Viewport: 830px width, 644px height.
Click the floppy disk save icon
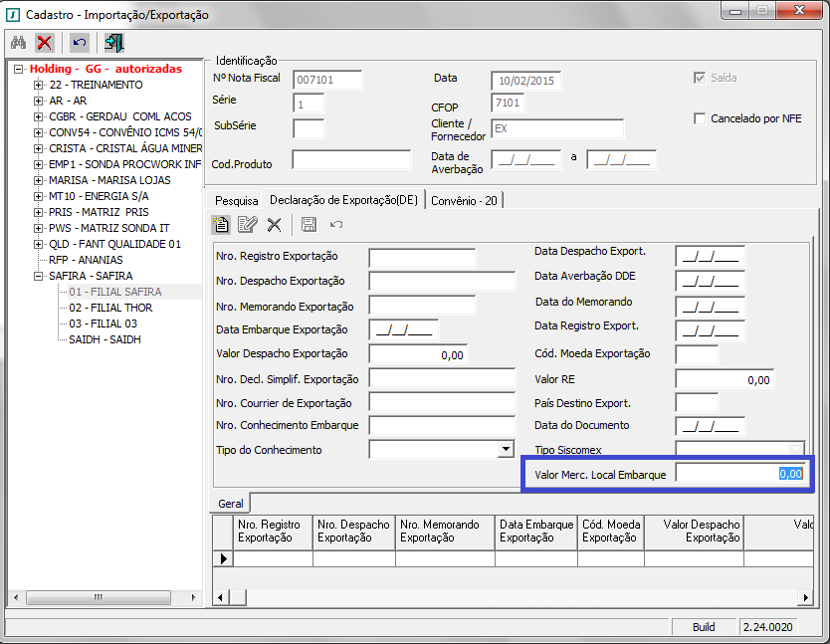[x=309, y=225]
